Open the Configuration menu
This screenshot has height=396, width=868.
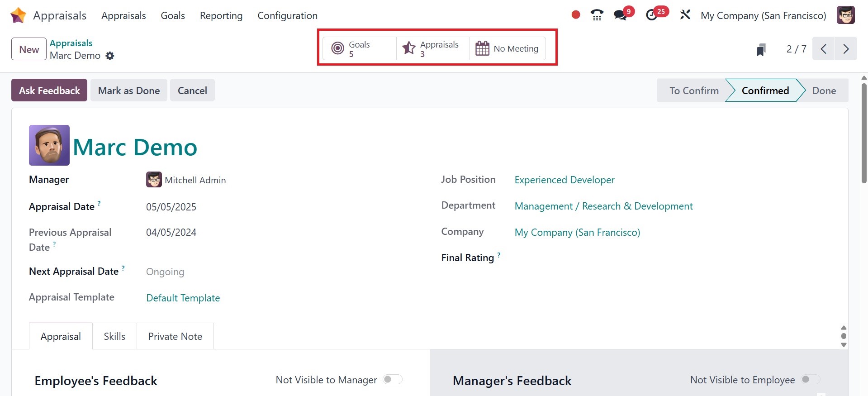[287, 15]
